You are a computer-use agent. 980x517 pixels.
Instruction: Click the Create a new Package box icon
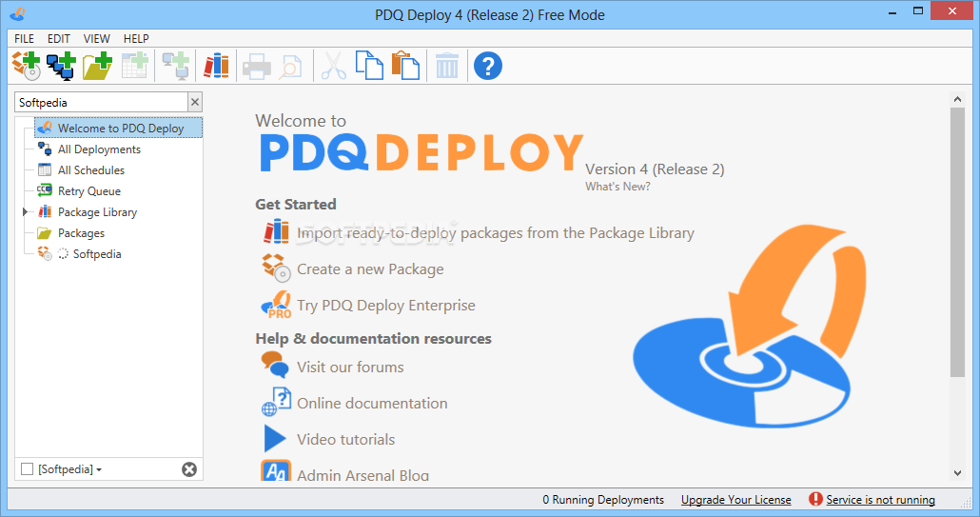[x=276, y=268]
